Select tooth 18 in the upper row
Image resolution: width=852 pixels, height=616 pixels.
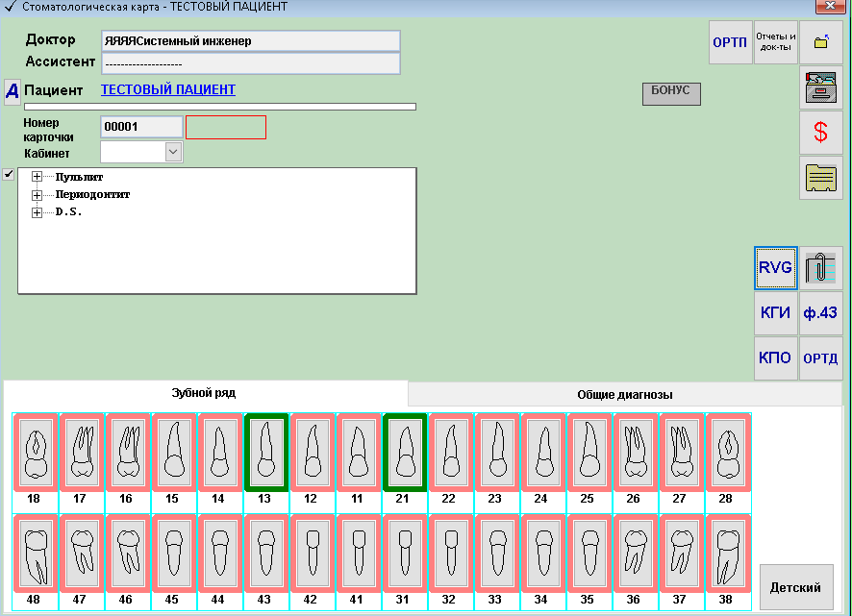pos(35,455)
